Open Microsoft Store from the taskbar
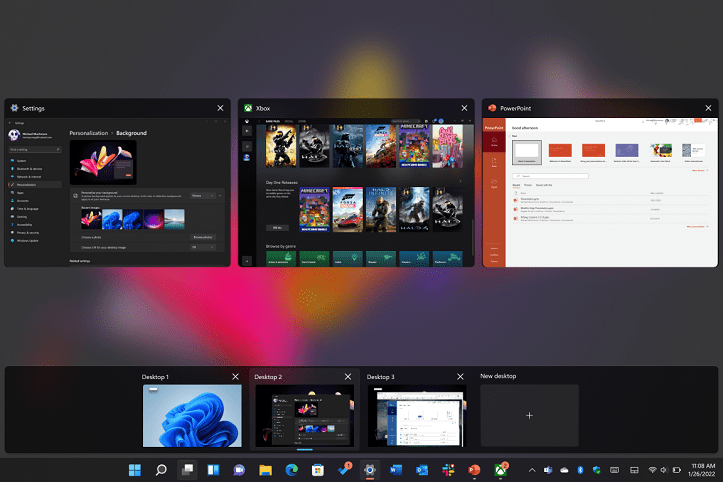This screenshot has width=723, height=482. (x=317, y=470)
